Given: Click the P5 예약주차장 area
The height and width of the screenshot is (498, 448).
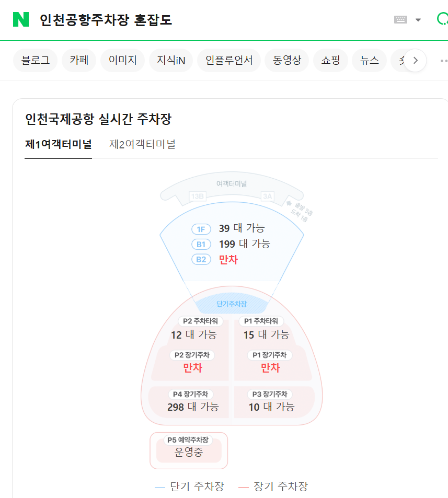Looking at the screenshot, I should tap(189, 448).
